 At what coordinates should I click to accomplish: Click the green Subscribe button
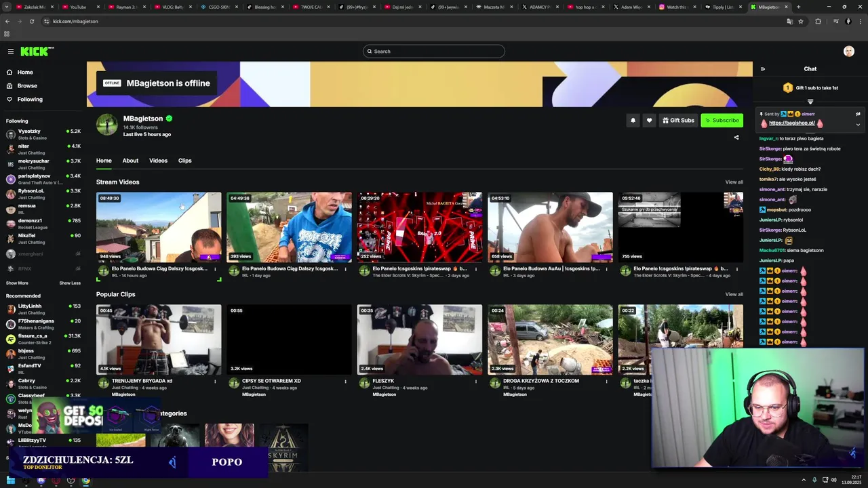722,121
